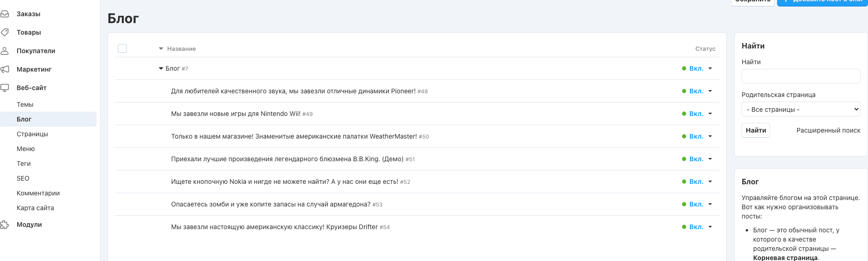Open status dropdown for post #52 Nokia
This screenshot has height=261, width=868.
coord(710,182)
